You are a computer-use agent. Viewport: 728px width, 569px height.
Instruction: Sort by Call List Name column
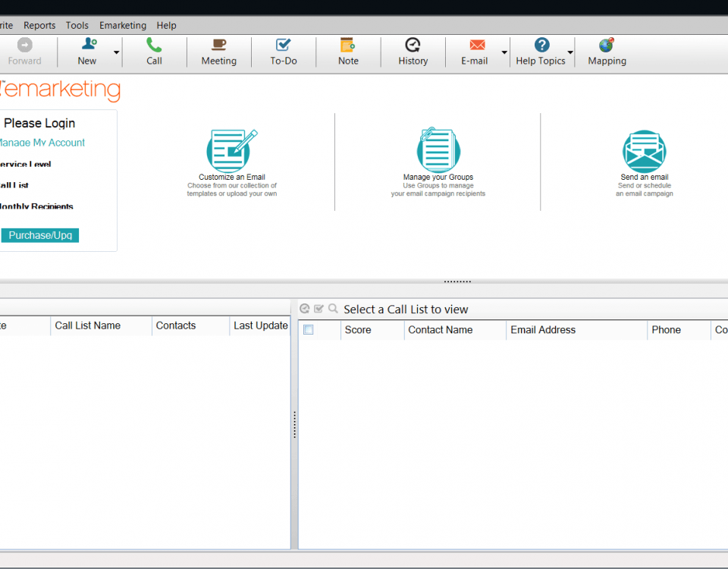point(101,325)
